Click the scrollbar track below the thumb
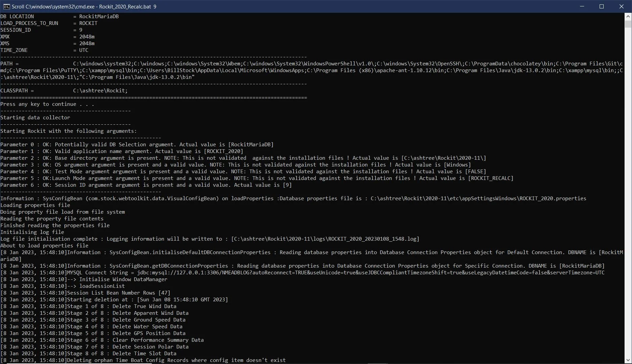632x364 pixels. click(x=628, y=169)
